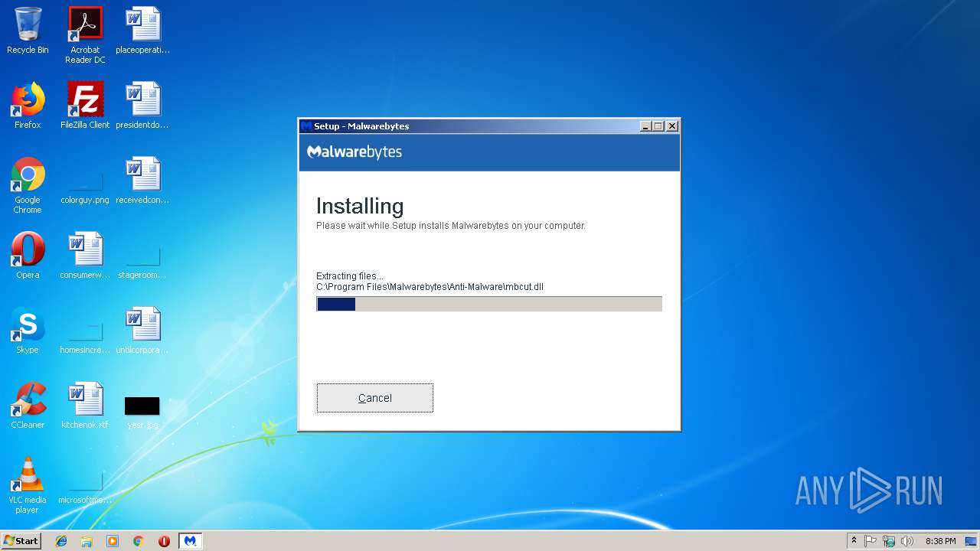Select the Acrobat Reader DC desktop shortcut
Viewport: 980px width, 551px height.
pos(85,35)
